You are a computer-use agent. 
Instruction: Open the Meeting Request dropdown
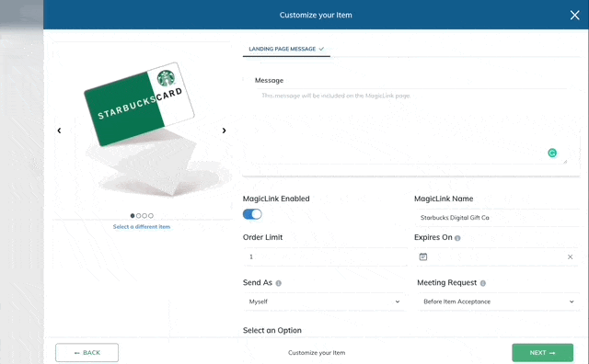coord(499,301)
